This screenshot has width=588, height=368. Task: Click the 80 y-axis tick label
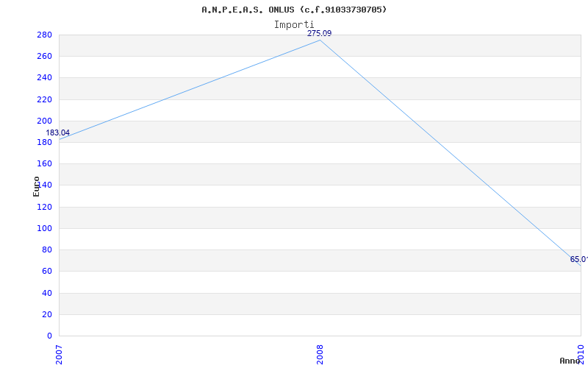coord(46,250)
